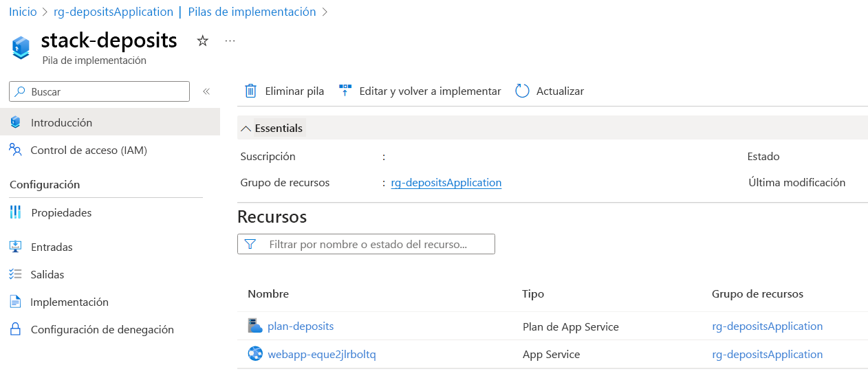The height and width of the screenshot is (378, 868).
Task: Click the Introducción cube icon
Action: click(x=16, y=122)
